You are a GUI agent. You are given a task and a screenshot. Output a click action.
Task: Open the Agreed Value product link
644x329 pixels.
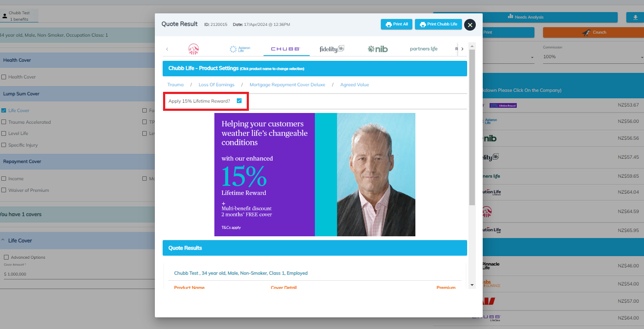click(x=355, y=85)
